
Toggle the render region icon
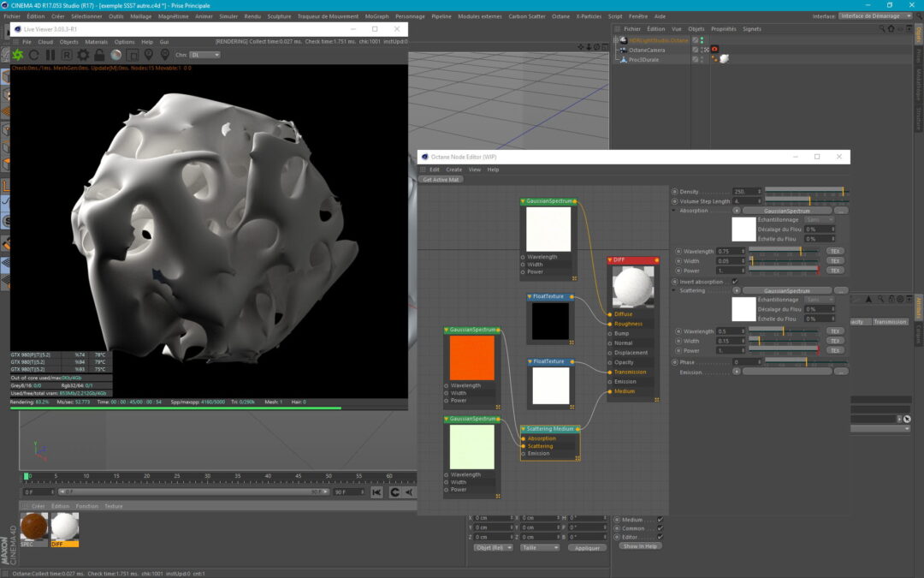pyautogui.click(x=132, y=55)
